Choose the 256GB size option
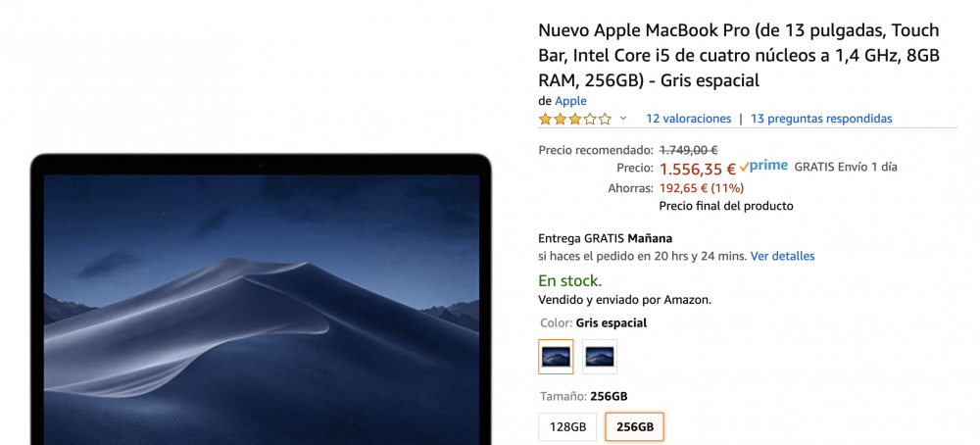The image size is (980, 445). click(634, 427)
